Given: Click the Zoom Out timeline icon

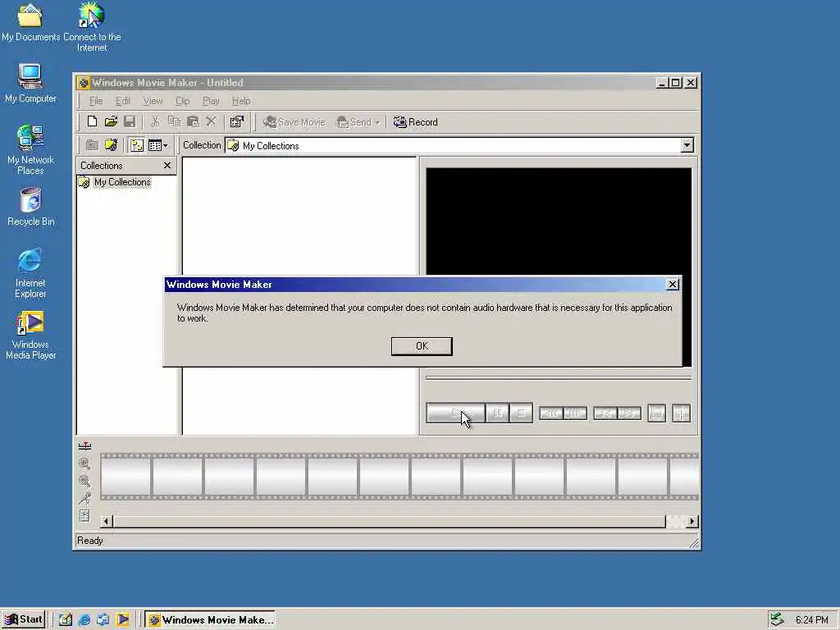Looking at the screenshot, I should [x=84, y=481].
